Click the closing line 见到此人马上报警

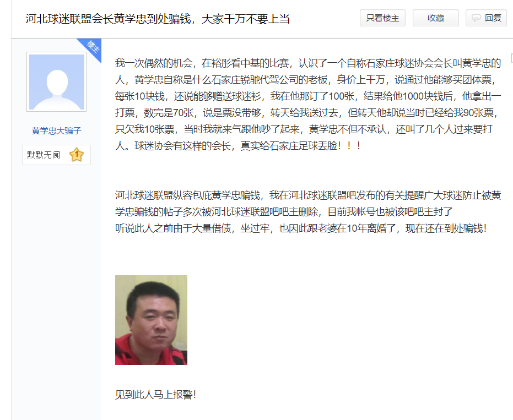[156, 395]
